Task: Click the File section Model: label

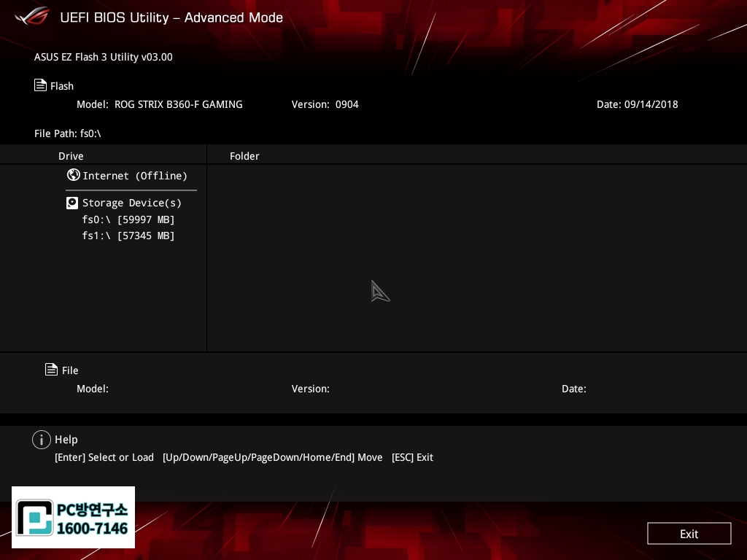Action: point(93,389)
